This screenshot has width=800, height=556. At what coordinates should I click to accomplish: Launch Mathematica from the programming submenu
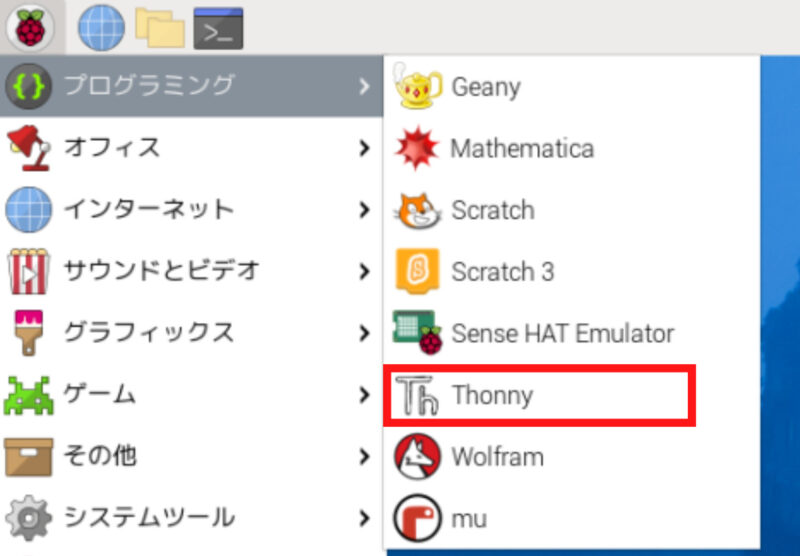click(x=572, y=148)
